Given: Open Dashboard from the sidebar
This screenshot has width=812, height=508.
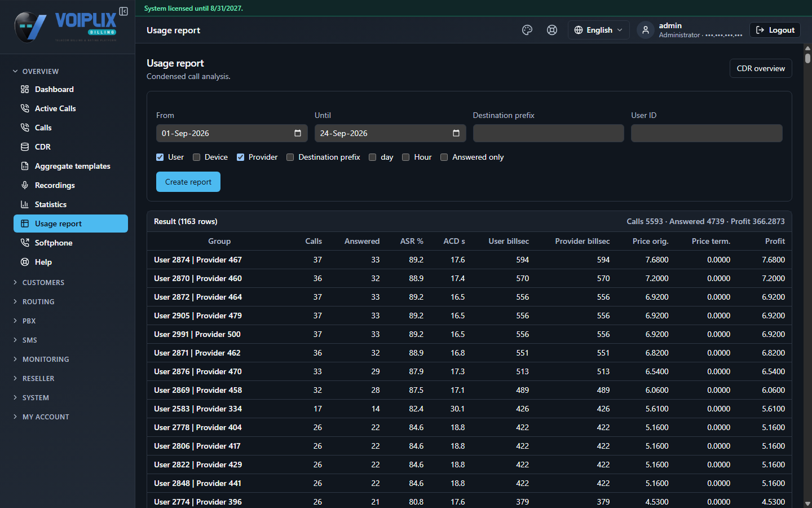Looking at the screenshot, I should (70, 89).
